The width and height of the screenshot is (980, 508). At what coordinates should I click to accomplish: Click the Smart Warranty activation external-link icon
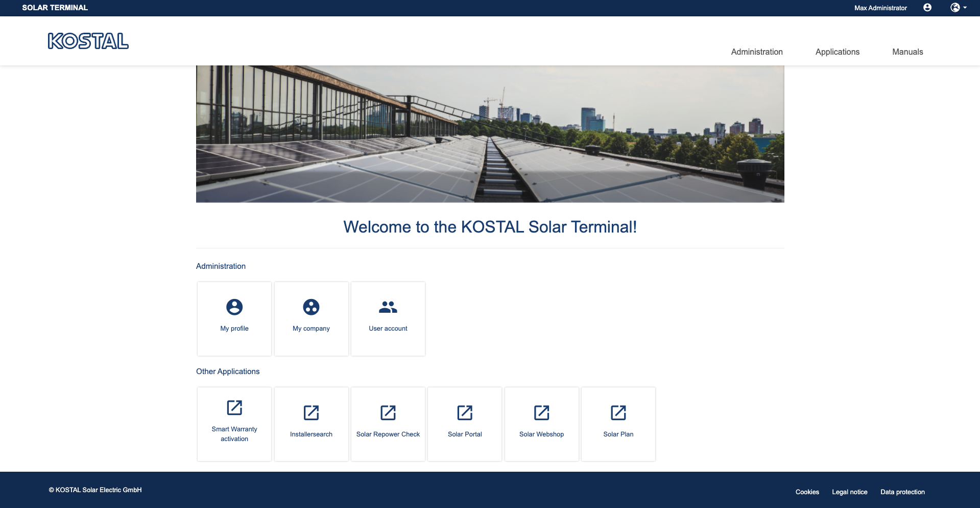(234, 408)
